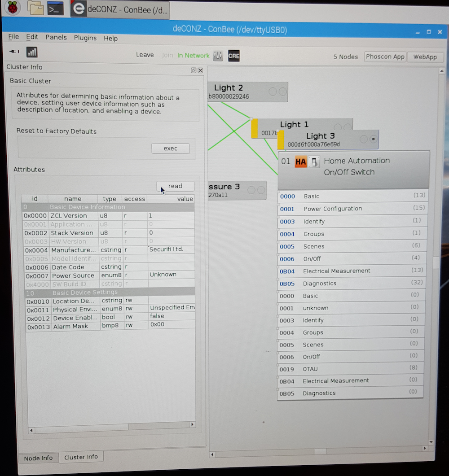This screenshot has width=449, height=476.
Task: Toggle first circle on Pressure 3 node
Action: tap(251, 190)
